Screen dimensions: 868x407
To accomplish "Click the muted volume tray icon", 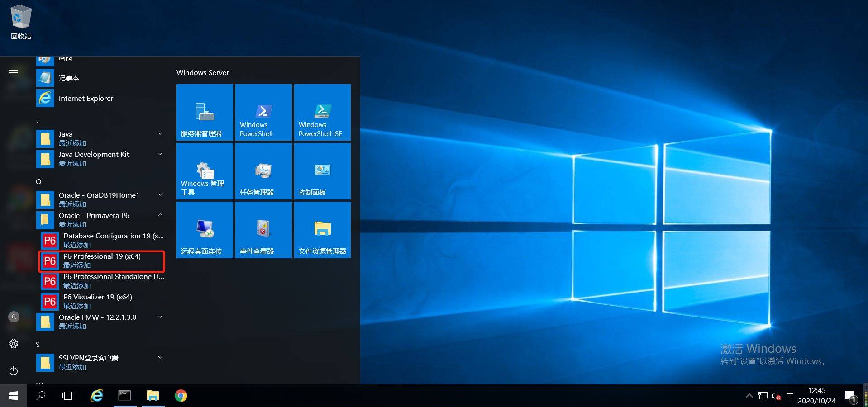I will (776, 396).
